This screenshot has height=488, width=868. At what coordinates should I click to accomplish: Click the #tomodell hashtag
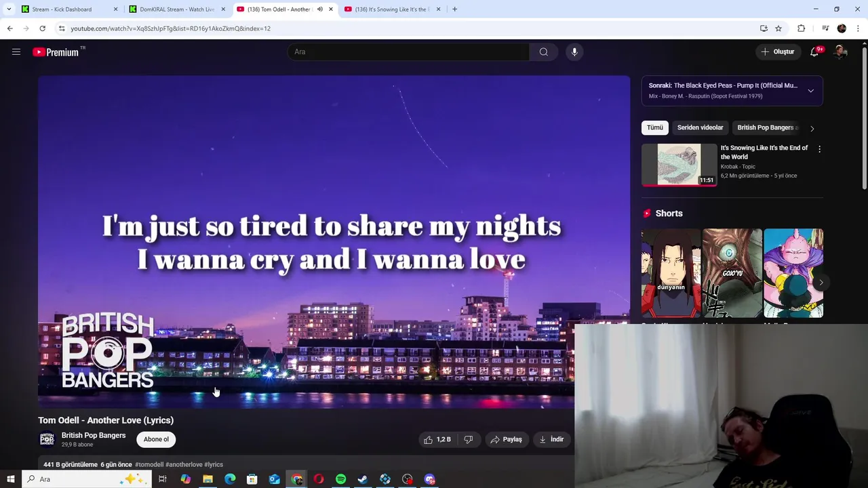149,464
